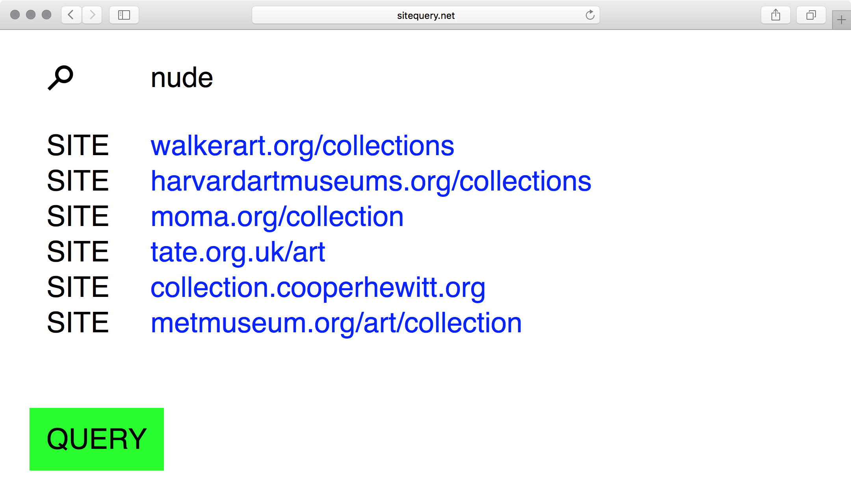
Task: Open walkerart.org/collections link
Action: click(x=302, y=146)
